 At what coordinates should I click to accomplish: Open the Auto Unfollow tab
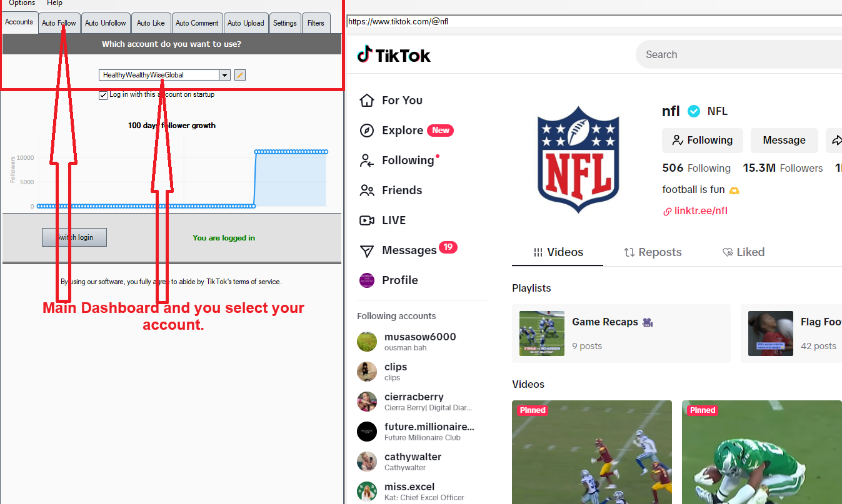[x=105, y=23]
